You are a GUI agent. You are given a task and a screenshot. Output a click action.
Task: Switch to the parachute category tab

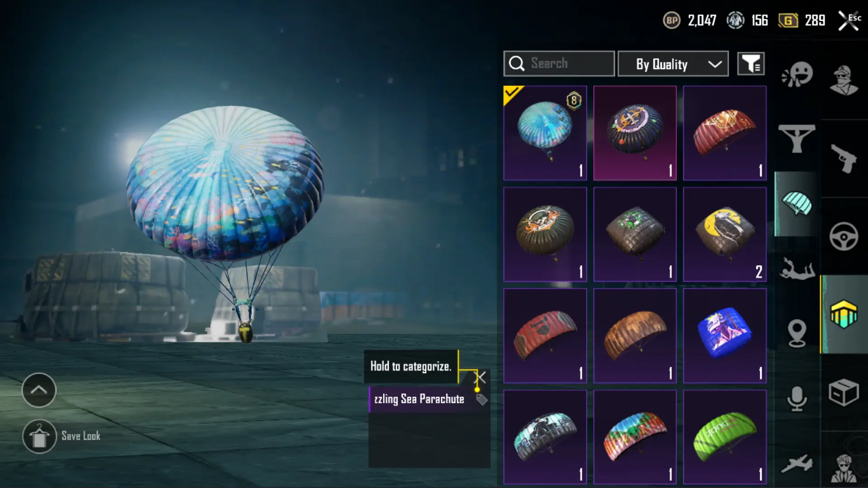(797, 204)
